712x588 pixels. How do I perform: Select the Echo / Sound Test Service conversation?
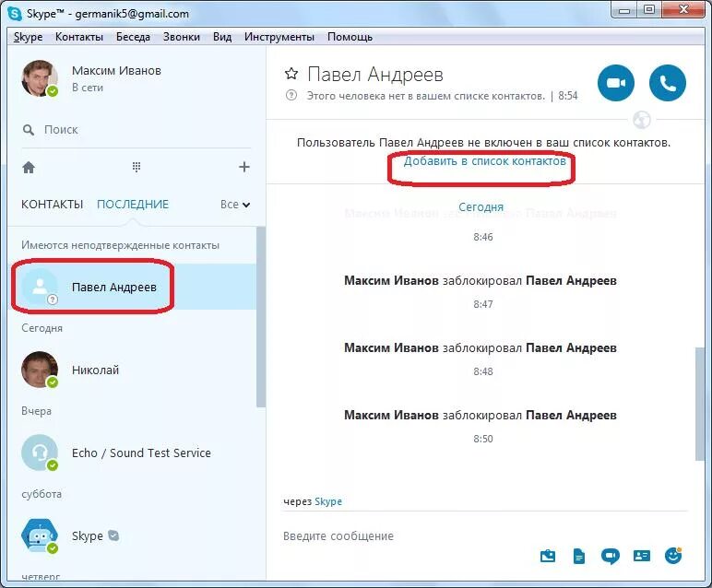pos(132,453)
